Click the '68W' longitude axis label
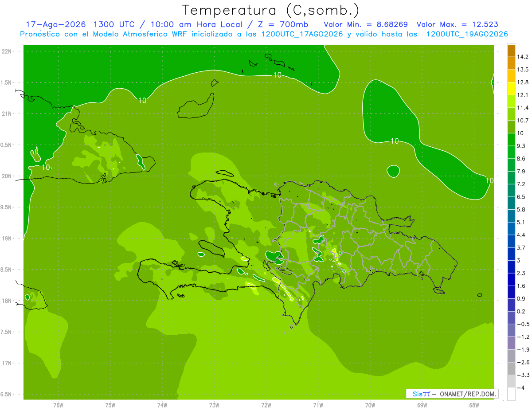 474,405
